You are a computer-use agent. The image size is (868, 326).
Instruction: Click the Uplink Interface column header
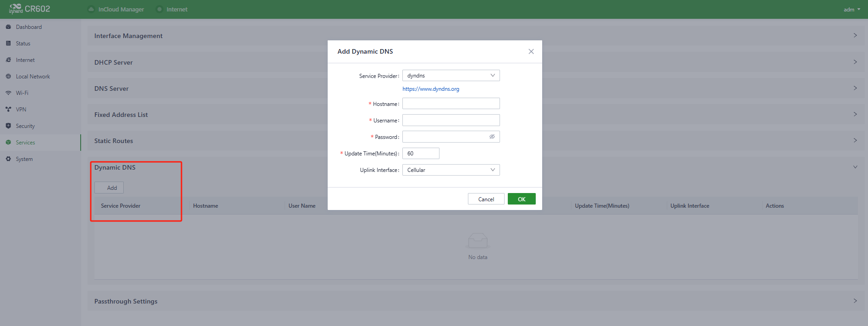coord(690,206)
